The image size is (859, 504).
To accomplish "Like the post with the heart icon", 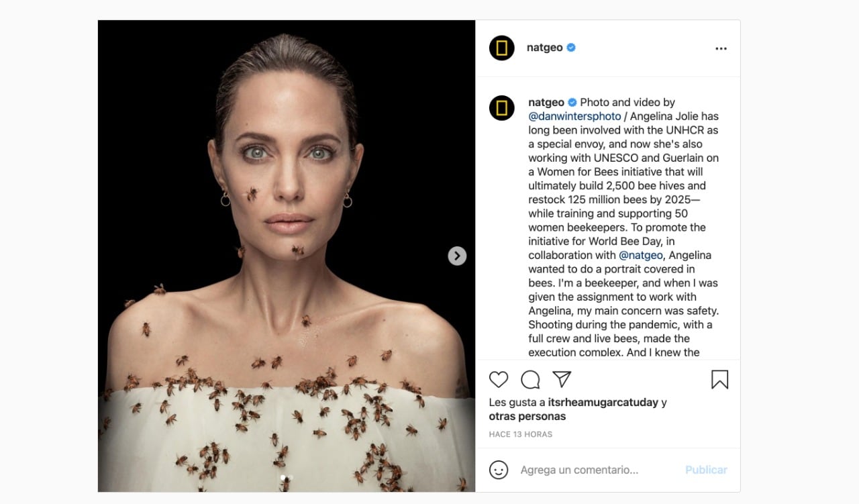I will pos(499,380).
